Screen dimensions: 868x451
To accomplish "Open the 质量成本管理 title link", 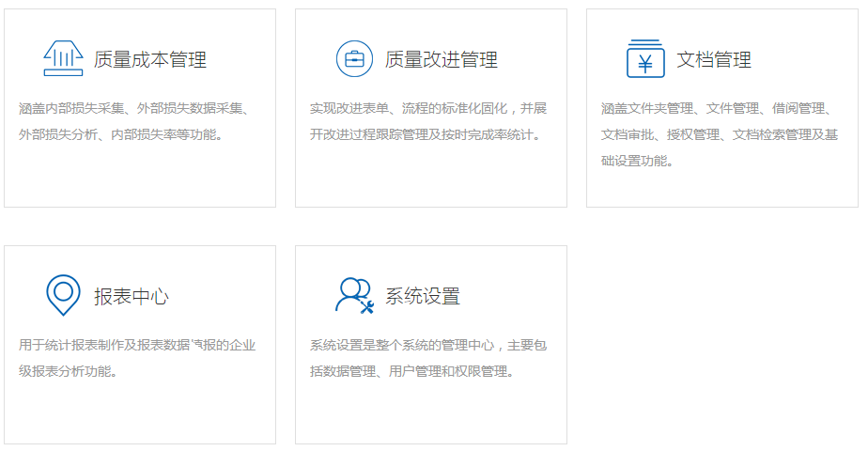I will [150, 60].
